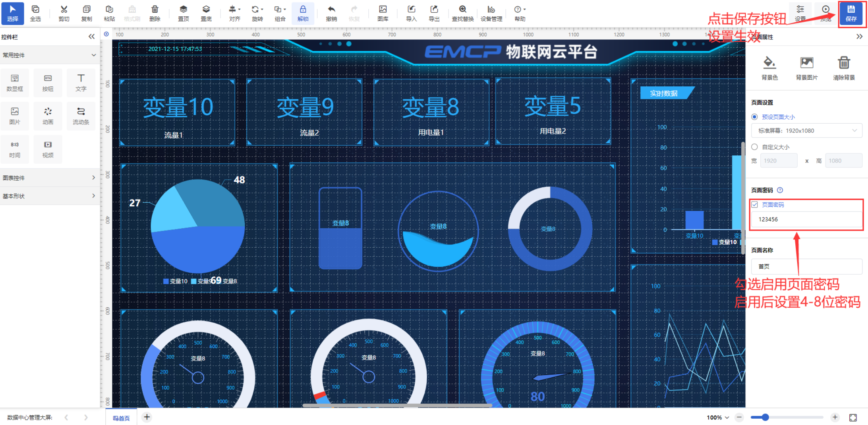
Task: Click the 粘贴 paste icon
Action: tap(109, 13)
